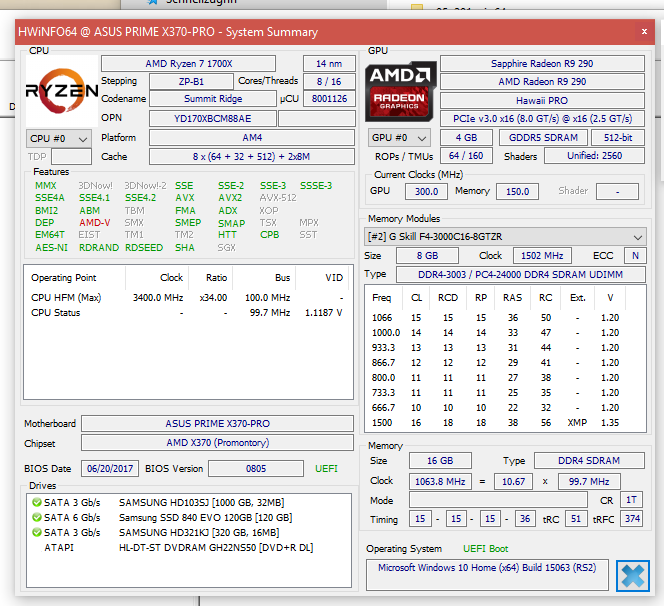
Task: Select the 800.0 frequency timing row
Action: [x=505, y=378]
